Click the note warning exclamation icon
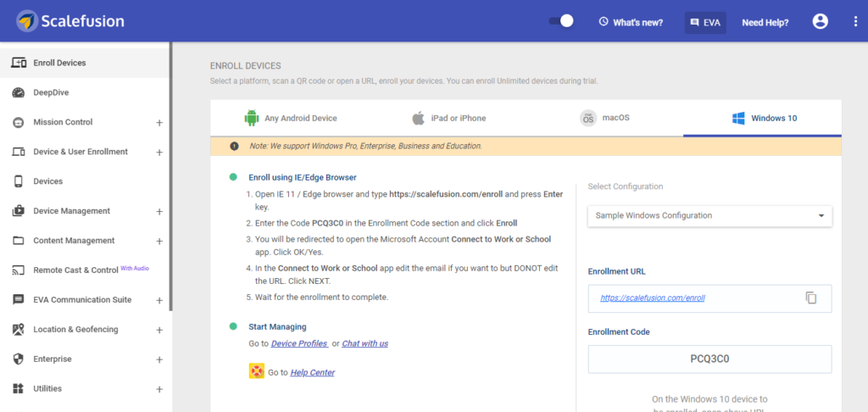The image size is (868, 412). [234, 146]
